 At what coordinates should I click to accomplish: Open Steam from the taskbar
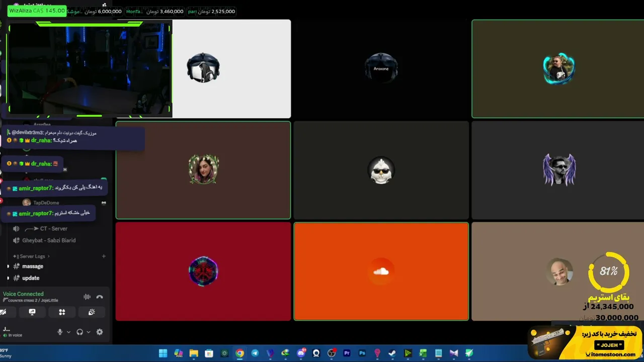point(392,353)
